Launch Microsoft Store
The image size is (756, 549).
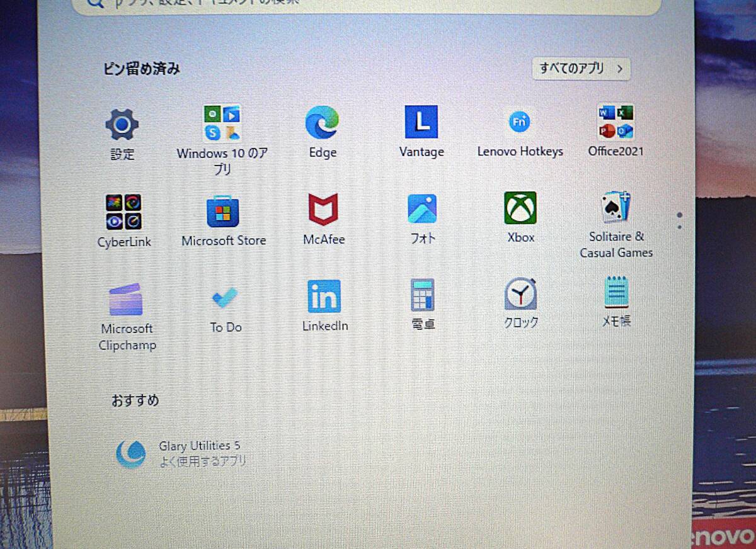(x=224, y=221)
